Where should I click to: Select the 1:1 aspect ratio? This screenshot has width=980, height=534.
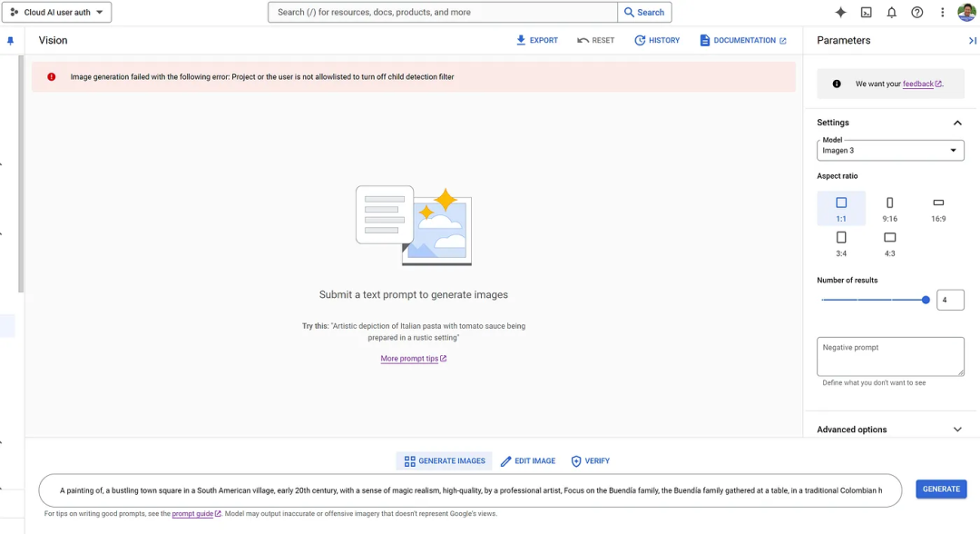pyautogui.click(x=841, y=208)
